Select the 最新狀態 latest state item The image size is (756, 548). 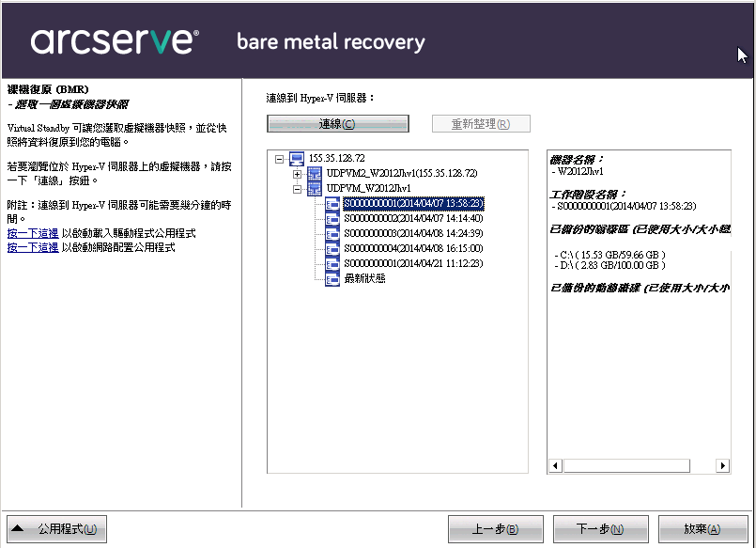[364, 278]
